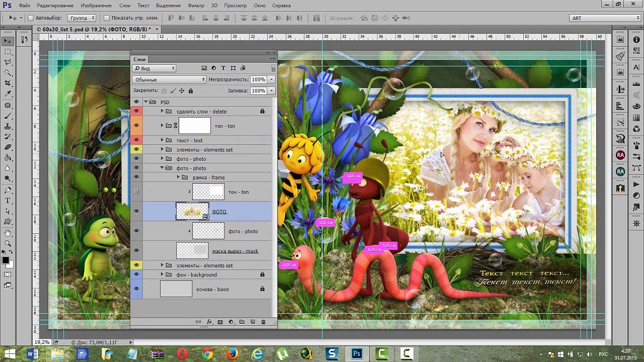This screenshot has height=362, width=644.
Task: Select the Hand tool
Action: point(8,234)
